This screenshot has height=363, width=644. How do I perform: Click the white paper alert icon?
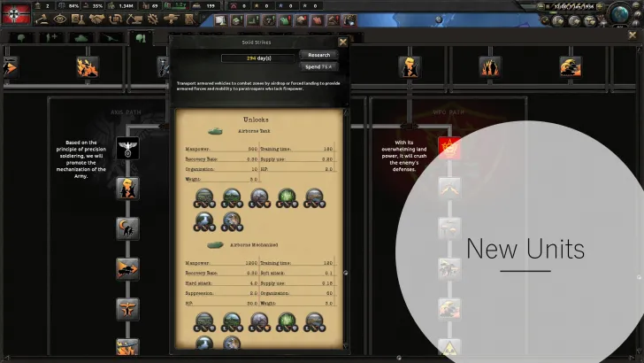[x=220, y=20]
